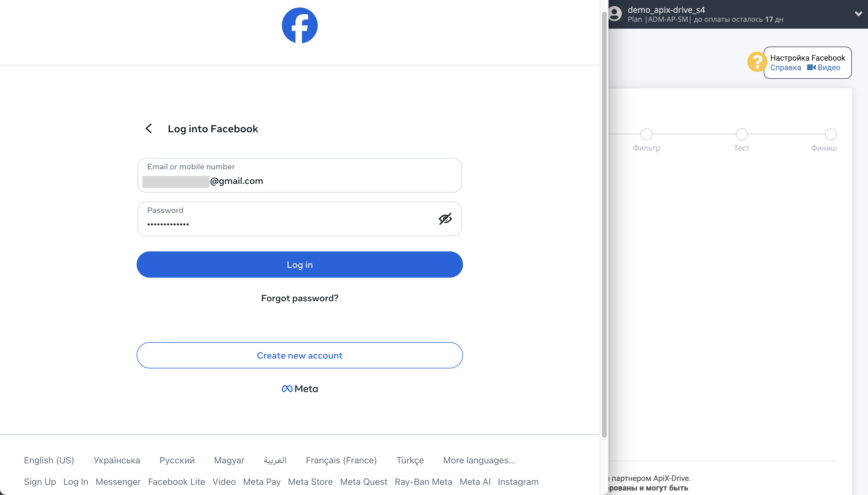Image resolution: width=868 pixels, height=495 pixels.
Task: Open the Forgot password link
Action: (299, 298)
